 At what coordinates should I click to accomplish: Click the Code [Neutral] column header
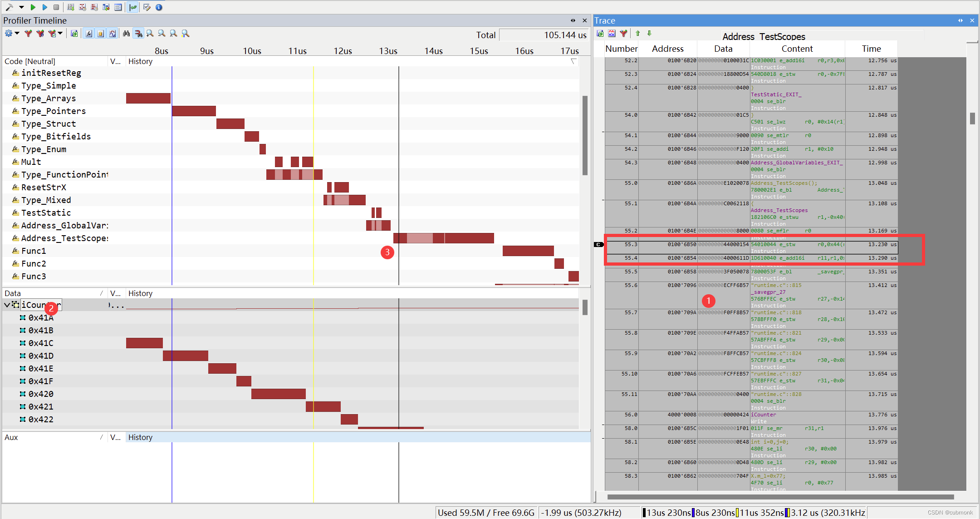click(55, 61)
